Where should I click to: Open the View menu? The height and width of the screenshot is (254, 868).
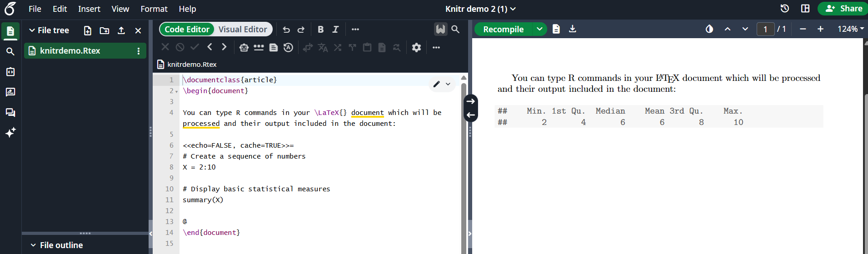pyautogui.click(x=120, y=9)
